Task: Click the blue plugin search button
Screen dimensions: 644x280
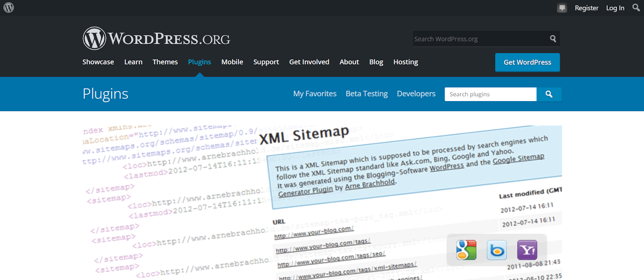Action: point(549,94)
